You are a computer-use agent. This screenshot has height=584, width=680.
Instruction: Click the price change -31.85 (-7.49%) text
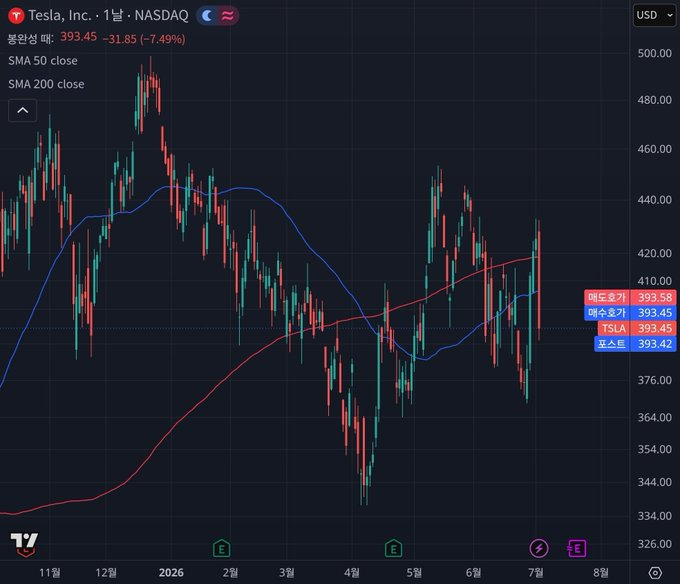pyautogui.click(x=144, y=39)
